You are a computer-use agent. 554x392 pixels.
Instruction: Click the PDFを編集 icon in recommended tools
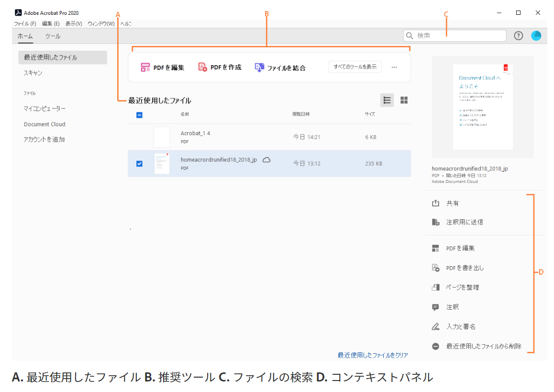[x=145, y=67]
